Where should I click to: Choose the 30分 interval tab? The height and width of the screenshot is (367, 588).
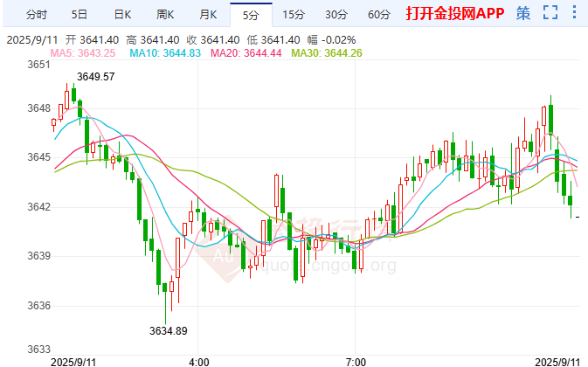tap(336, 14)
